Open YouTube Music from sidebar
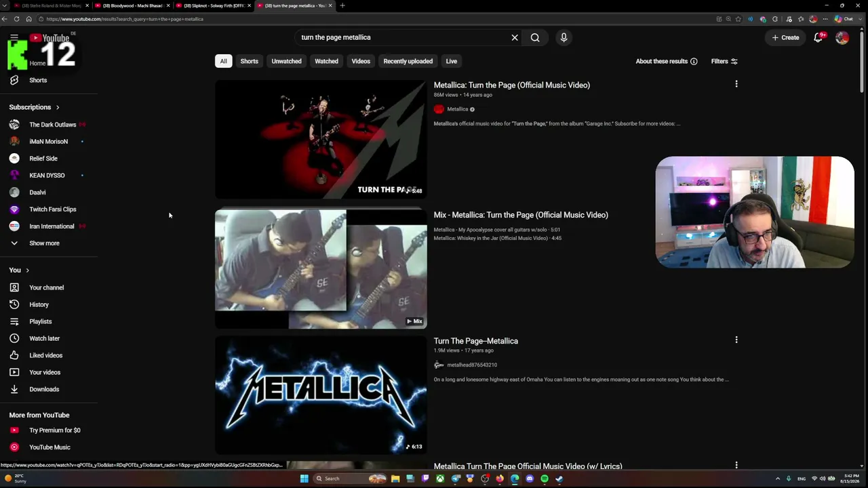Screen dimensions: 868x488 tap(49, 447)
